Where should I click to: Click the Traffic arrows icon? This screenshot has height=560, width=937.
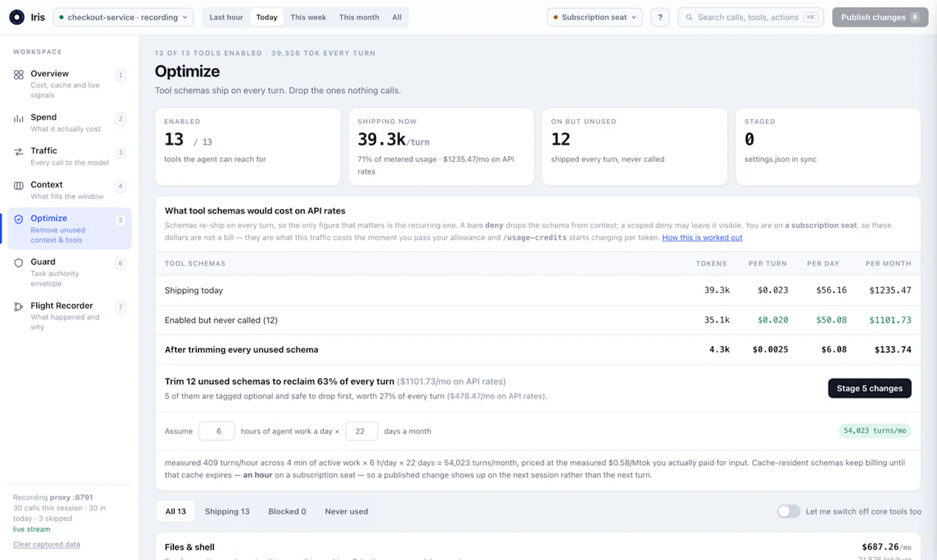pyautogui.click(x=19, y=152)
